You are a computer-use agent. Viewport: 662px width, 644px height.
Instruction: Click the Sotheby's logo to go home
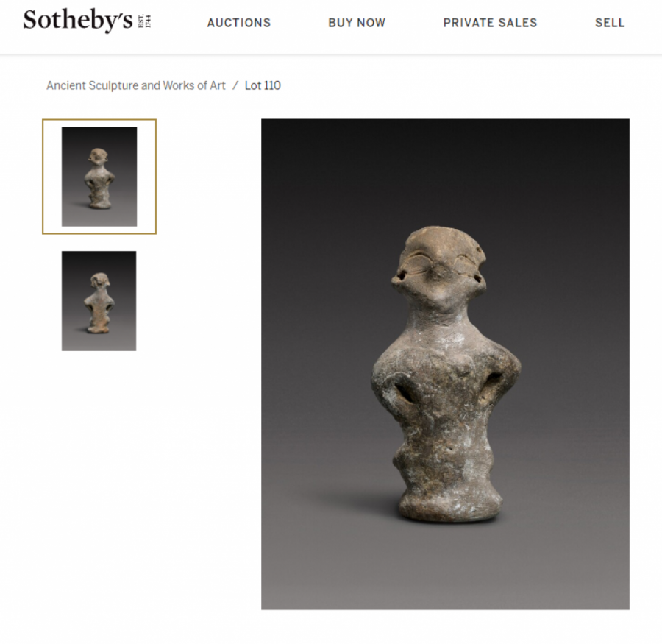click(77, 21)
